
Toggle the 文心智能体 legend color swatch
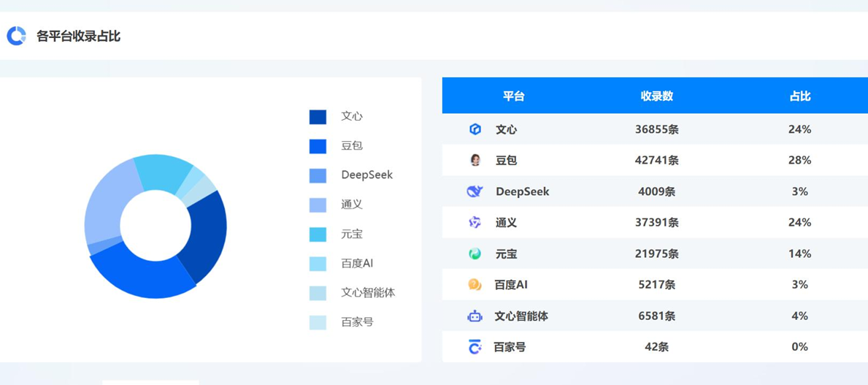point(318,293)
